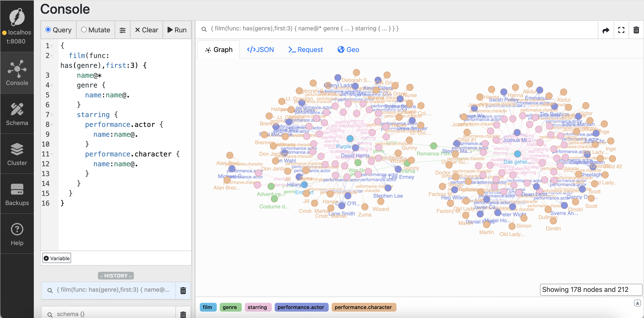
Task: Open the Schema sidebar section
Action: click(17, 114)
